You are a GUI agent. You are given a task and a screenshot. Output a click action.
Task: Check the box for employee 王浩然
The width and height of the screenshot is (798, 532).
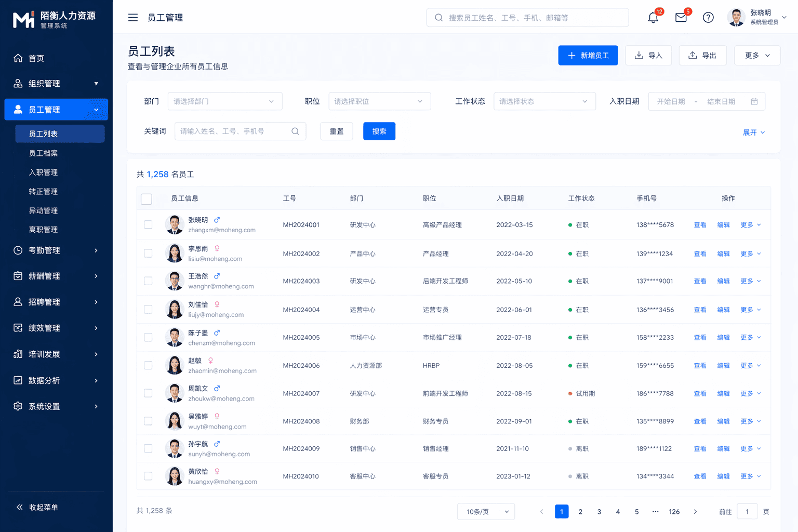(148, 281)
